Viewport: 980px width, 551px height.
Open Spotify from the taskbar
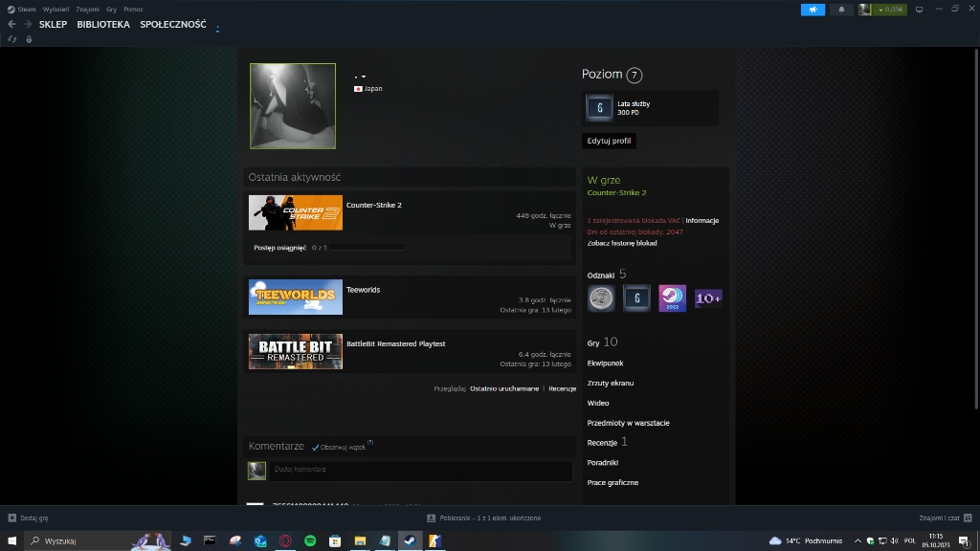[x=308, y=540]
